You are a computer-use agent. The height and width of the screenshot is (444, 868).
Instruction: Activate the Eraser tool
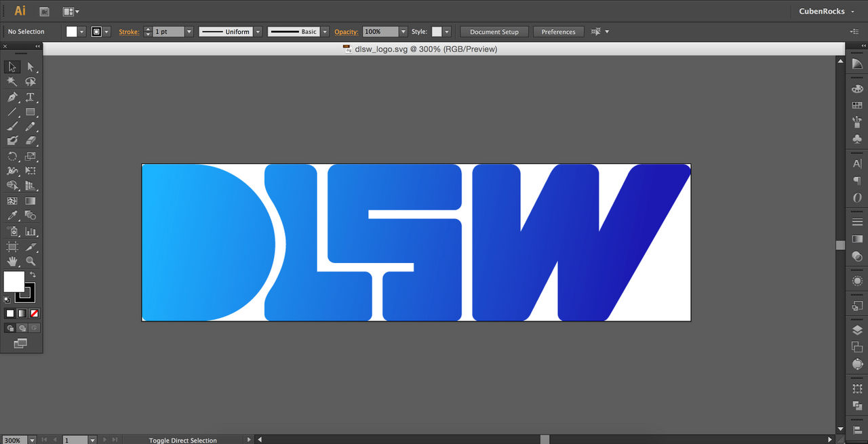pos(31,141)
